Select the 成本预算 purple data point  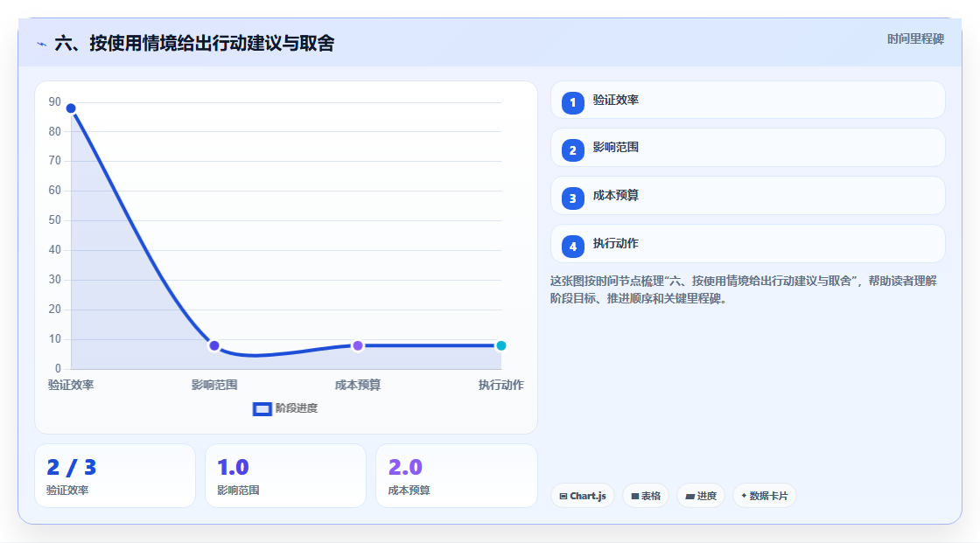358,345
